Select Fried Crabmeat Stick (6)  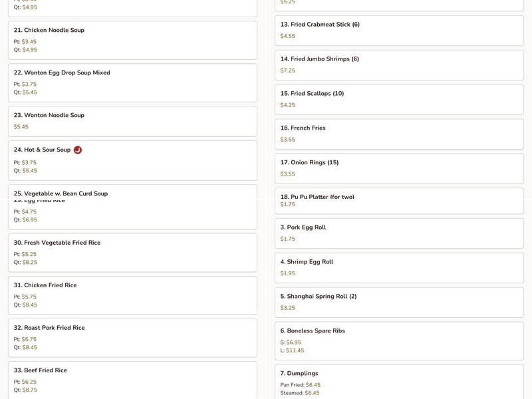click(399, 30)
